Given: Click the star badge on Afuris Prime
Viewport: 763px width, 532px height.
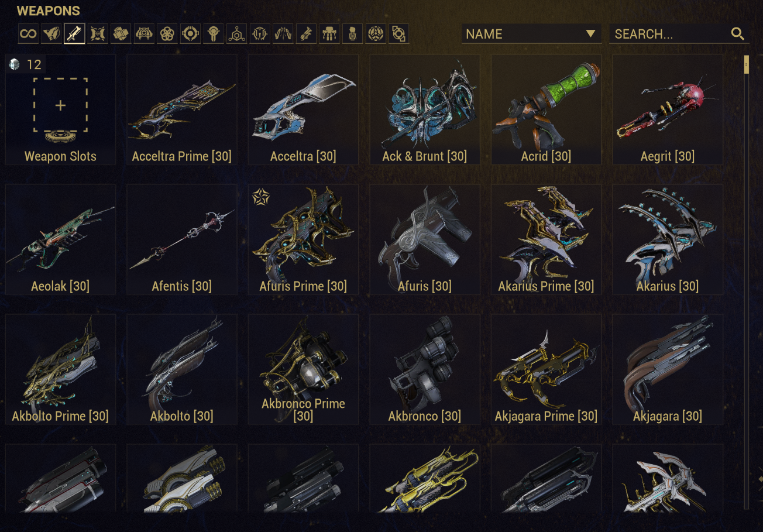Looking at the screenshot, I should click(x=260, y=197).
